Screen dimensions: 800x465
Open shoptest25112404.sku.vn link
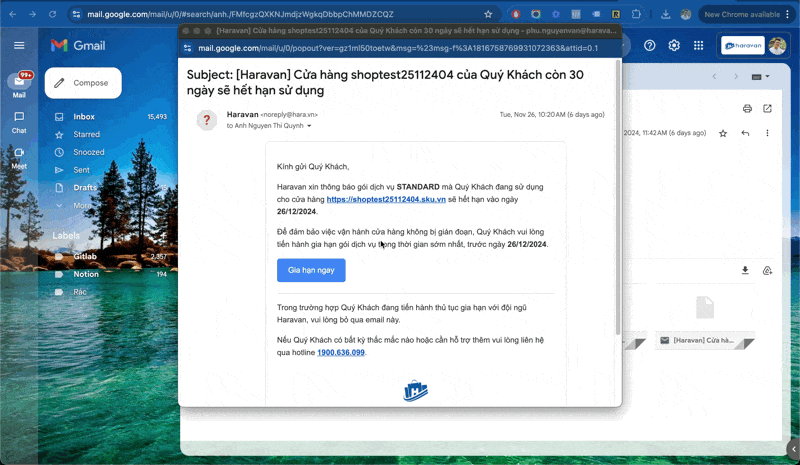pos(386,199)
